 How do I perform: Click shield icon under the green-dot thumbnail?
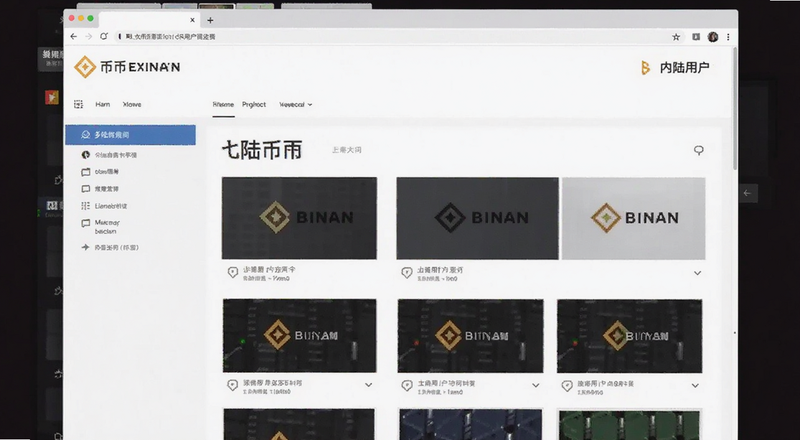(x=233, y=386)
